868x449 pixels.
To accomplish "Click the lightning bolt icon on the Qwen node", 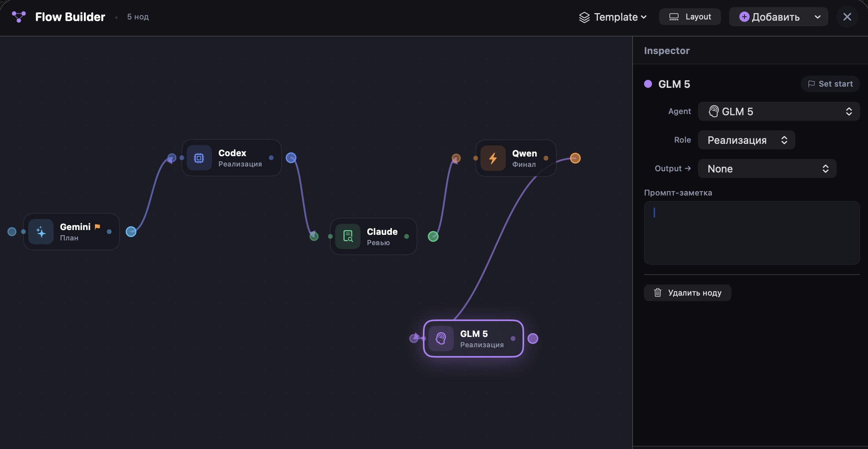I will [492, 158].
